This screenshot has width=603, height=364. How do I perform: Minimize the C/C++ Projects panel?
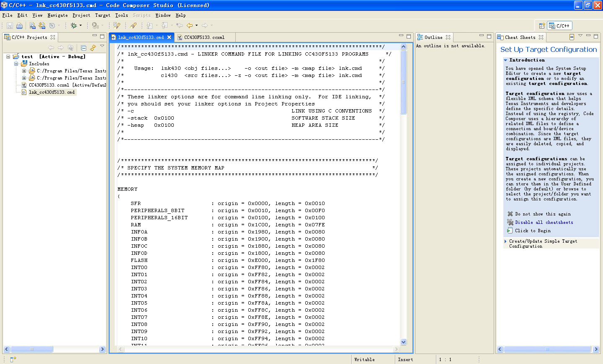click(x=95, y=36)
